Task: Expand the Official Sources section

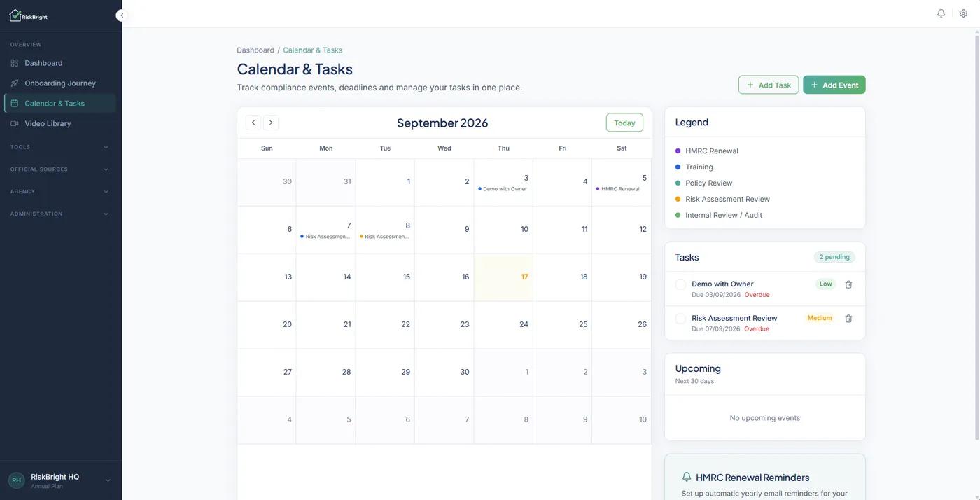Action: click(x=60, y=169)
